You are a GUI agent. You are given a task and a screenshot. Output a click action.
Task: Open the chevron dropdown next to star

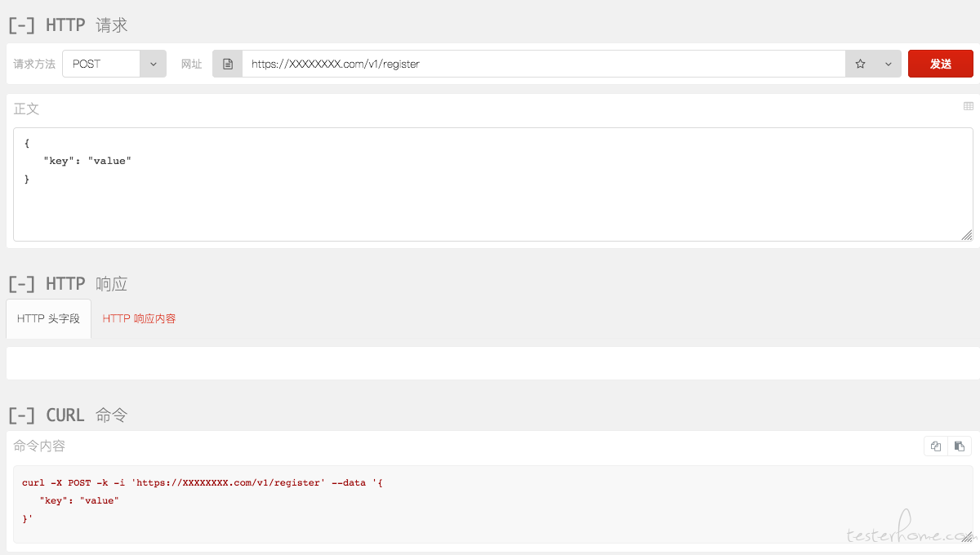[889, 64]
